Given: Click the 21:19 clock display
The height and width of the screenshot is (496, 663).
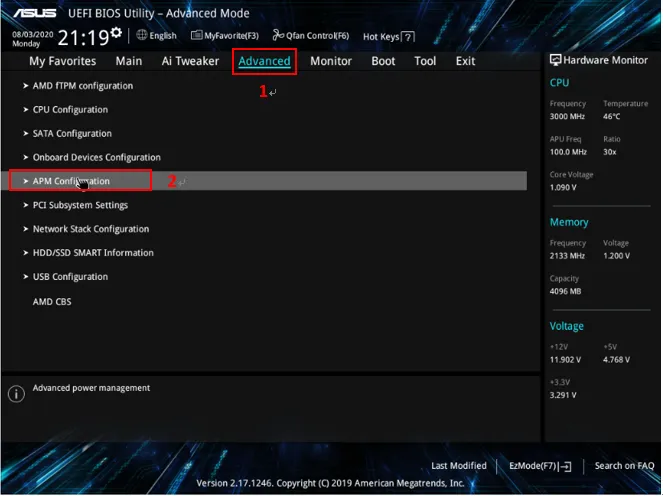Looking at the screenshot, I should pos(83,38).
